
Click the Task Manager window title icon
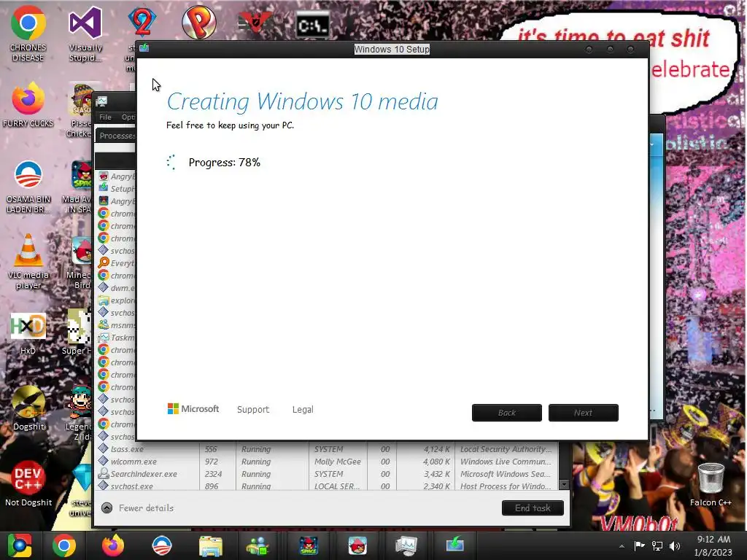point(102,101)
